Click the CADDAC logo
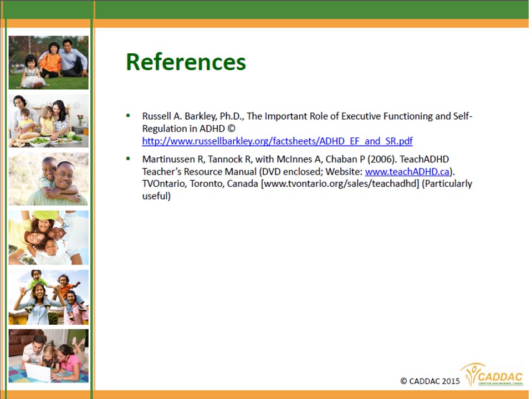 pos(492,375)
